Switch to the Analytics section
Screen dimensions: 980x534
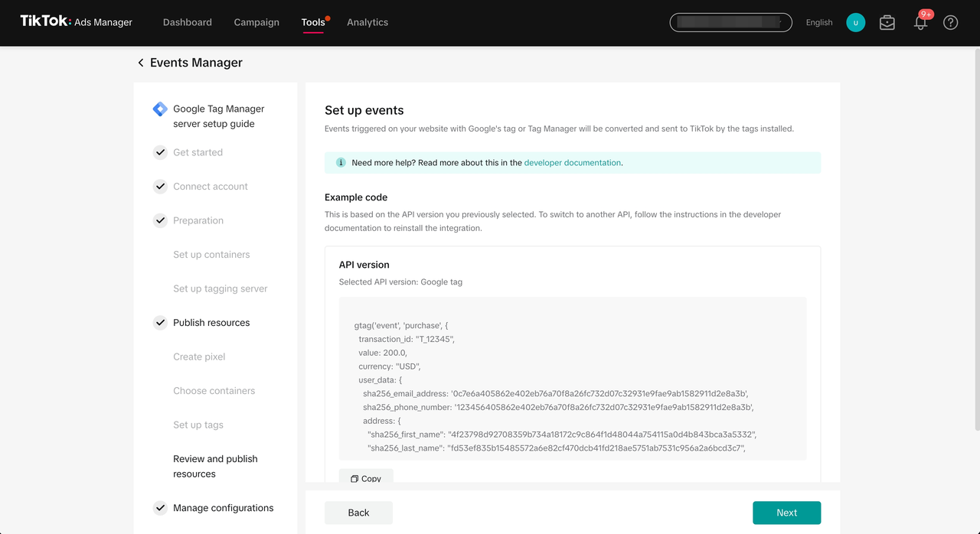367,22
